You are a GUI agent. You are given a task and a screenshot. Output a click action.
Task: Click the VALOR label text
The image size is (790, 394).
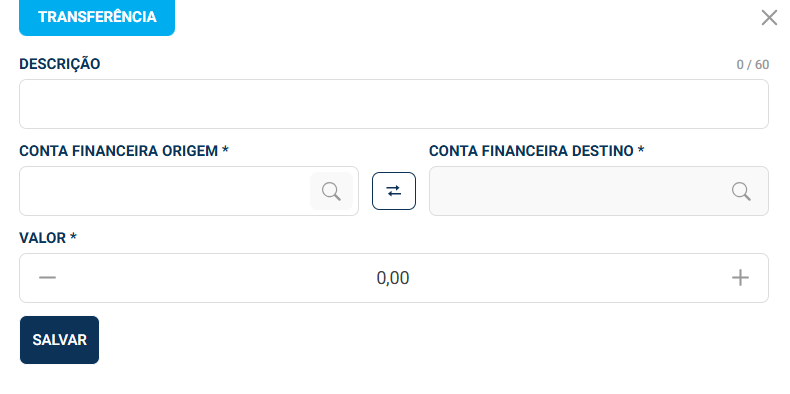(x=43, y=238)
